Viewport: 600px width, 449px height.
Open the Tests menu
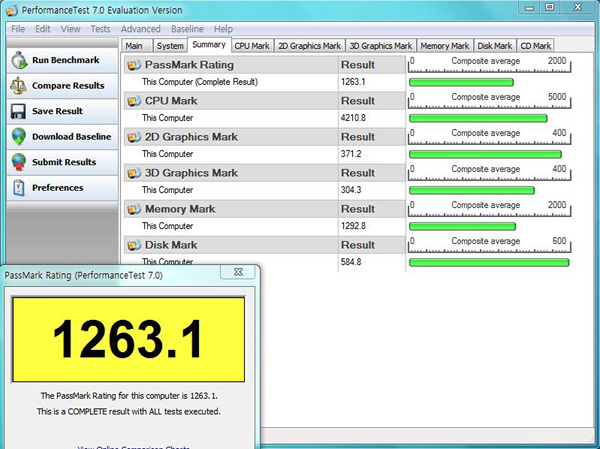tap(100, 29)
